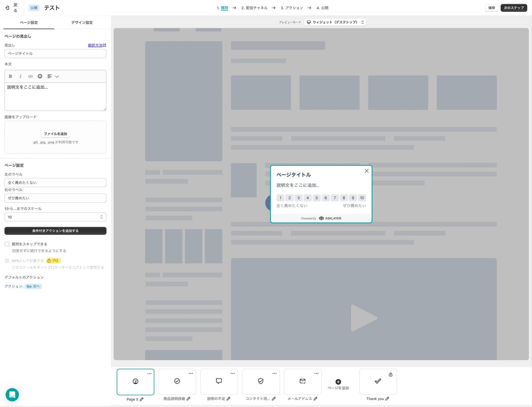Open emoji picker in body editor
Viewport: 532px width, 407px height.
(x=40, y=76)
